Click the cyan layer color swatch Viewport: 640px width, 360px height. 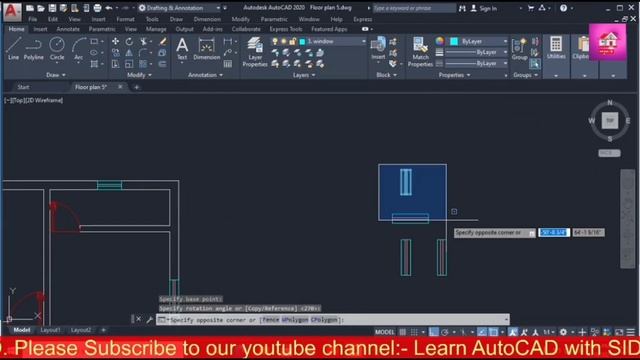pyautogui.click(x=302, y=42)
